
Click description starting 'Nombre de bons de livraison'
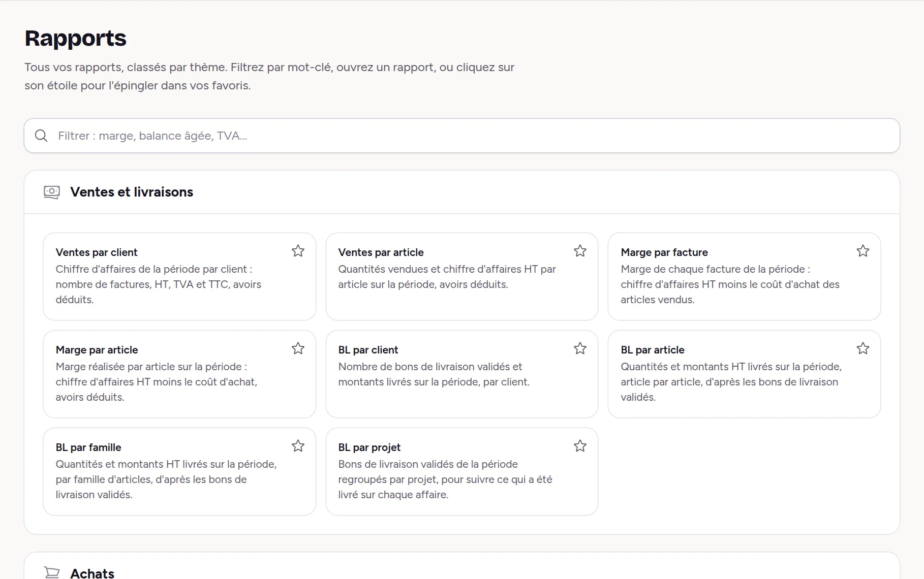(x=434, y=374)
